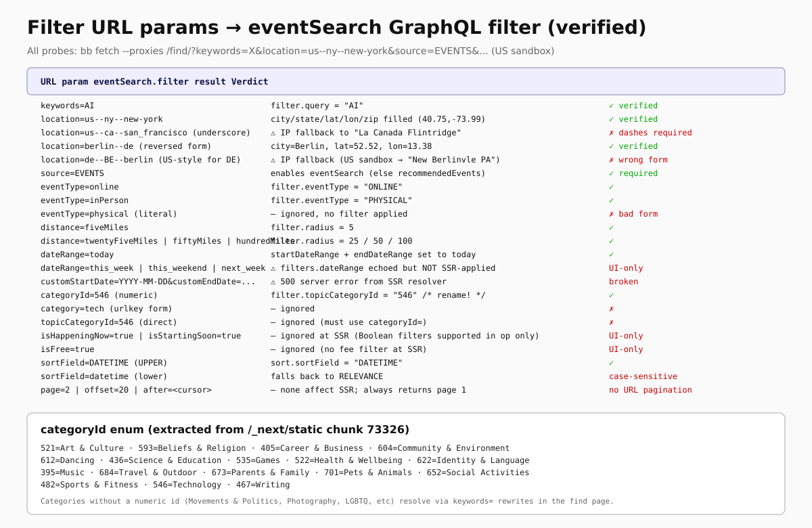Click the enum line starting '482=Sports & Fitness'
The width and height of the screenshot is (812, 528).
[165, 485]
